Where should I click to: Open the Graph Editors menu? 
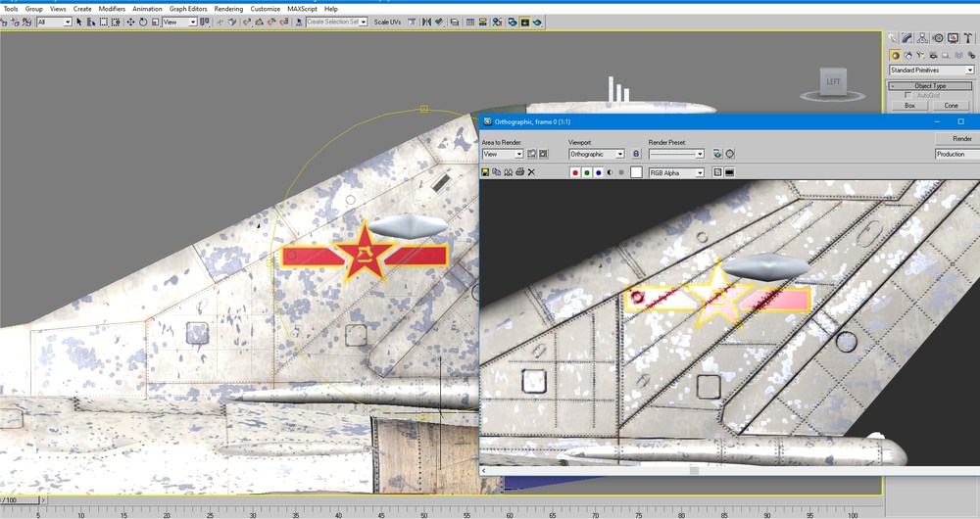[x=188, y=9]
